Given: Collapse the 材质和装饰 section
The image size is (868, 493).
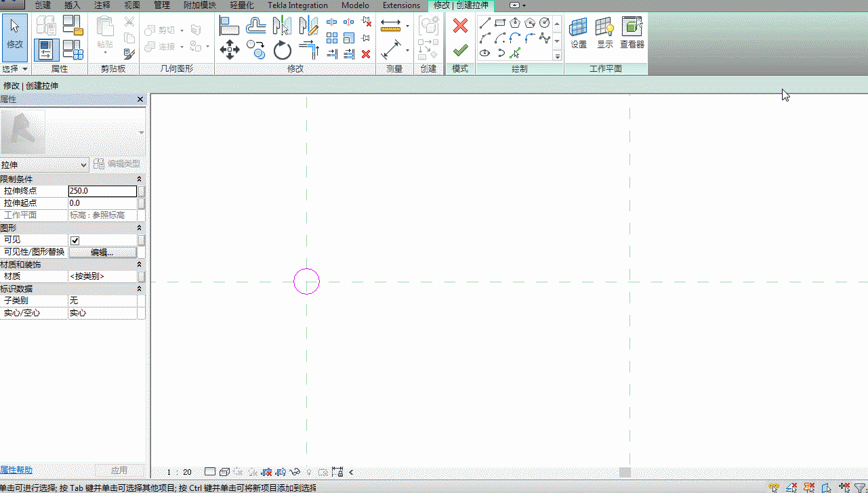Looking at the screenshot, I should 139,264.
